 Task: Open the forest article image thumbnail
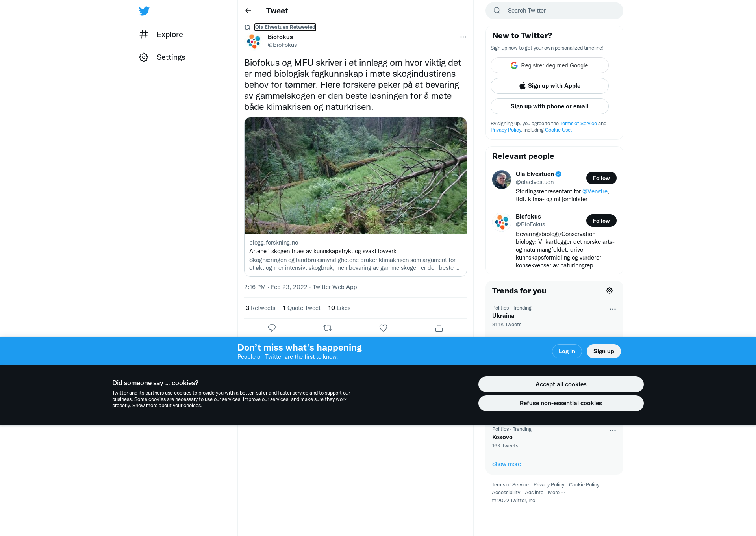tap(356, 176)
